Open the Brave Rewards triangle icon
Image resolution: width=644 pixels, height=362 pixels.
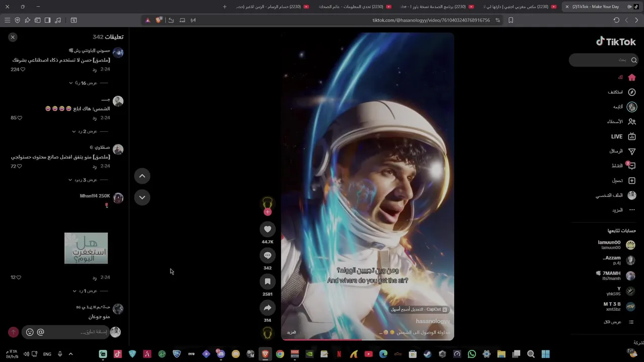147,20
